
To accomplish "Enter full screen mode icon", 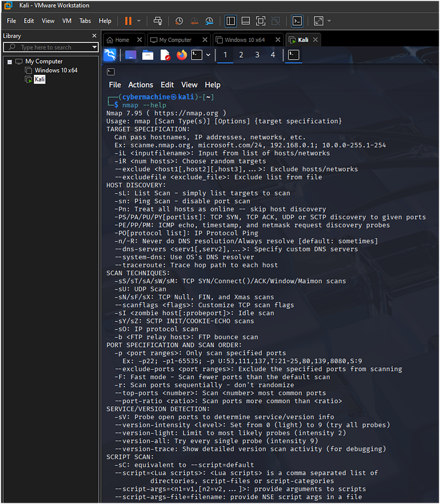I will click(261, 21).
